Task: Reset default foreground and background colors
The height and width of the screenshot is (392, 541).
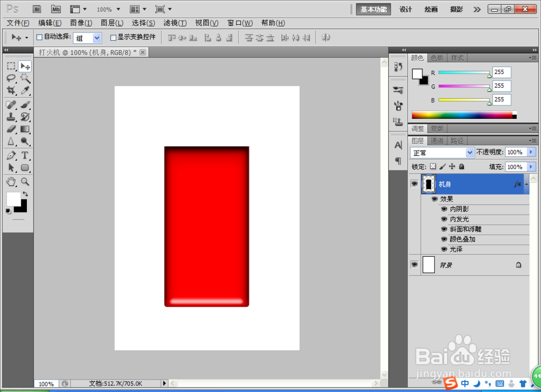Action: pos(8,211)
